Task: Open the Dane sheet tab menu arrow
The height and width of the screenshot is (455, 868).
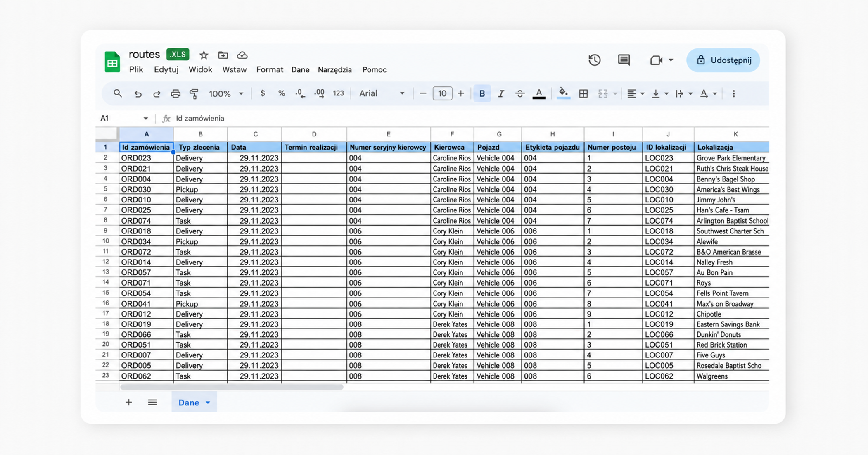Action: coord(208,403)
